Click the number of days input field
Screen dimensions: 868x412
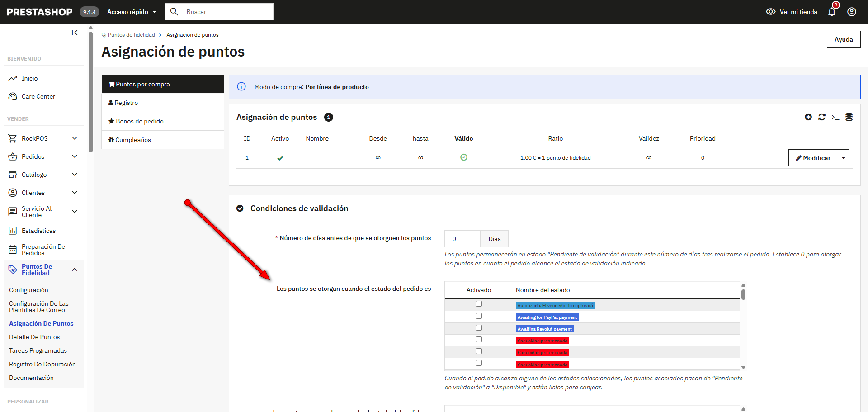pyautogui.click(x=462, y=239)
